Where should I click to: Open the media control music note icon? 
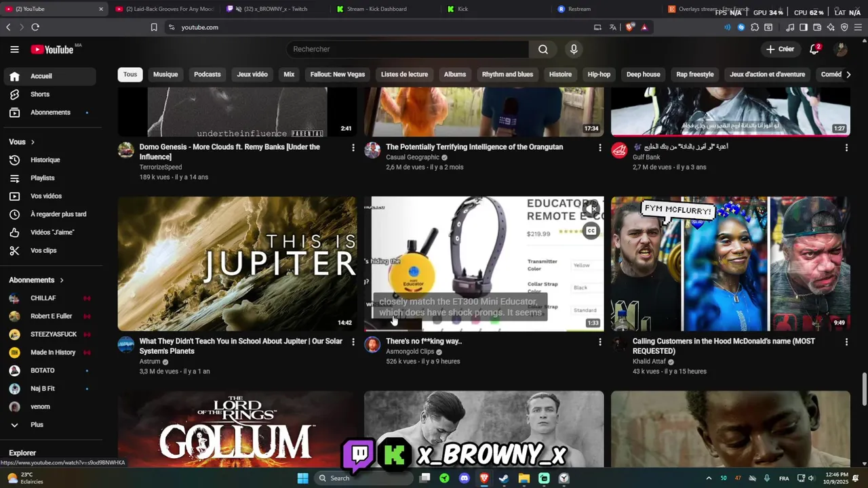[790, 27]
